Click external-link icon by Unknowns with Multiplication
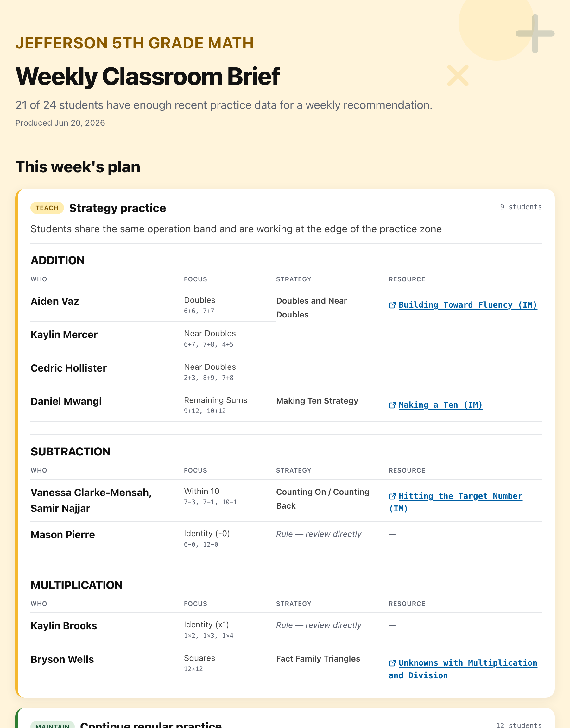The width and height of the screenshot is (570, 728). pyautogui.click(x=392, y=663)
